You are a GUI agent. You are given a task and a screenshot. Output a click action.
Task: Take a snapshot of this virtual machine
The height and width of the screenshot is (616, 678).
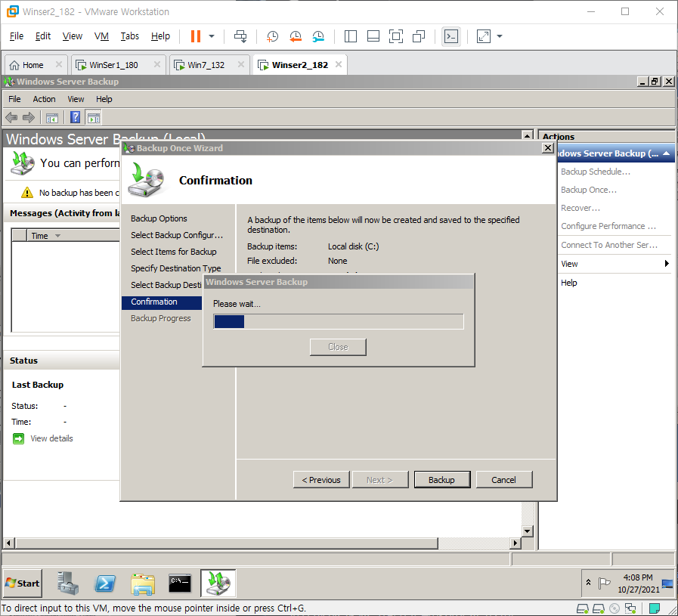click(x=272, y=36)
